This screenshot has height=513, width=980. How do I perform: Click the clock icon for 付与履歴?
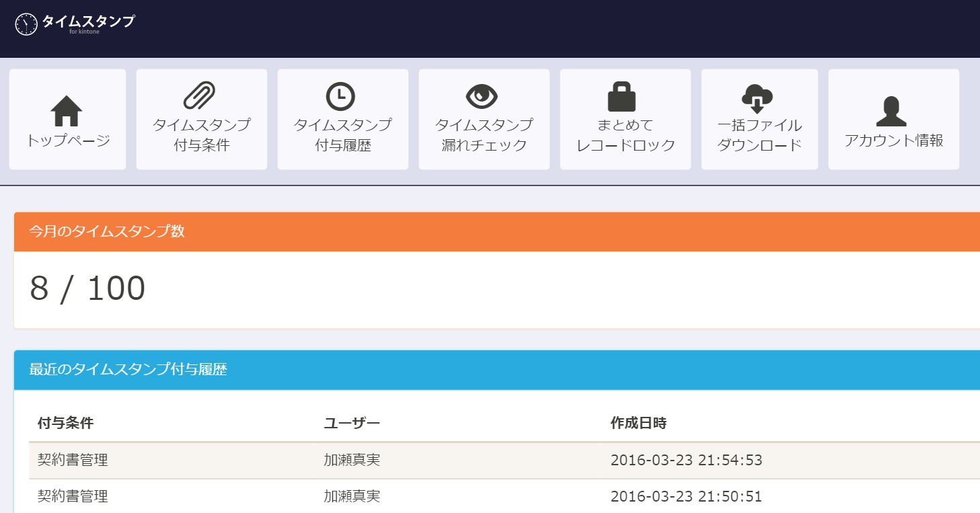(x=341, y=96)
